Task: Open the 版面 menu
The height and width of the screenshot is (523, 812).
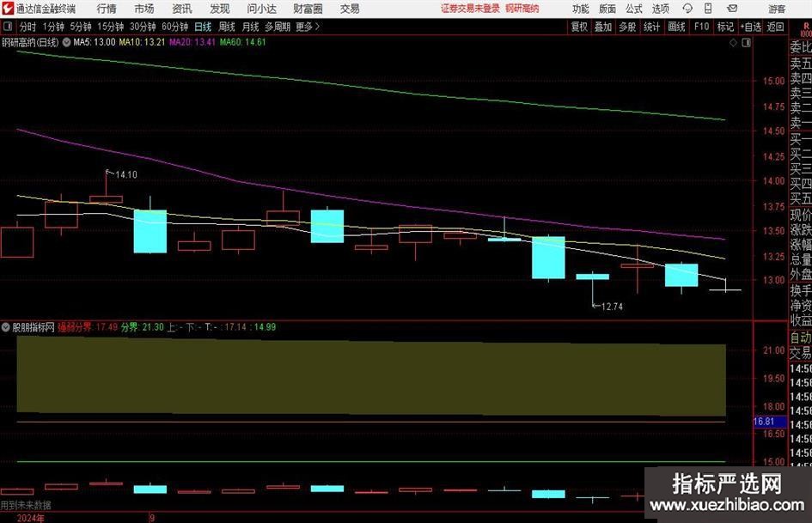Action: click(607, 9)
